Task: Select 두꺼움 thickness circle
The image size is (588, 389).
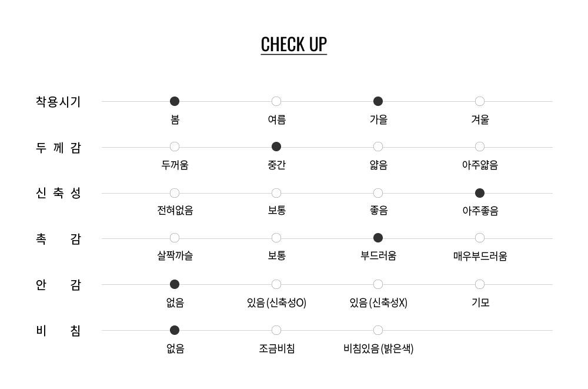Action: 175,147
